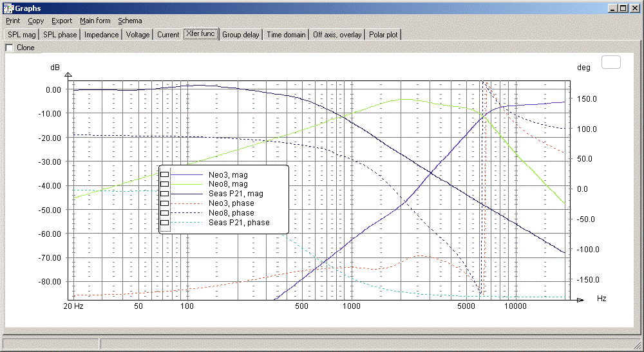Viewport: 644px width, 352px height.
Task: Select the Xfer func tab
Action: [x=201, y=33]
